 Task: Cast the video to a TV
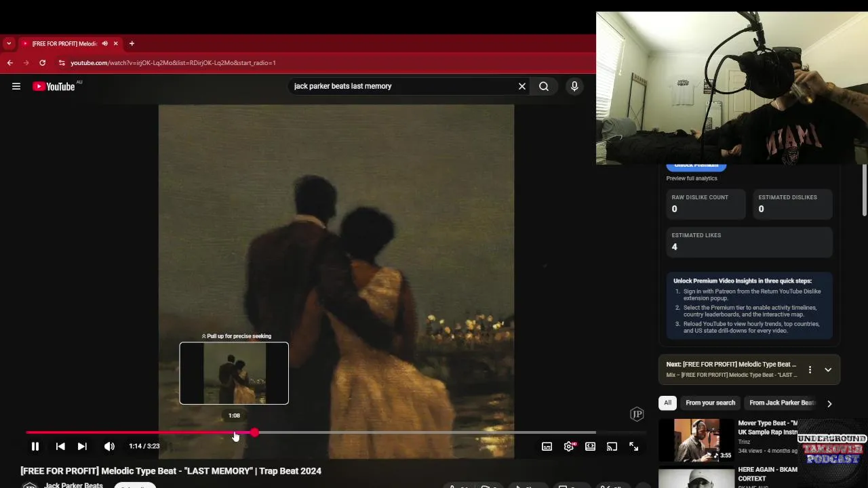(612, 447)
